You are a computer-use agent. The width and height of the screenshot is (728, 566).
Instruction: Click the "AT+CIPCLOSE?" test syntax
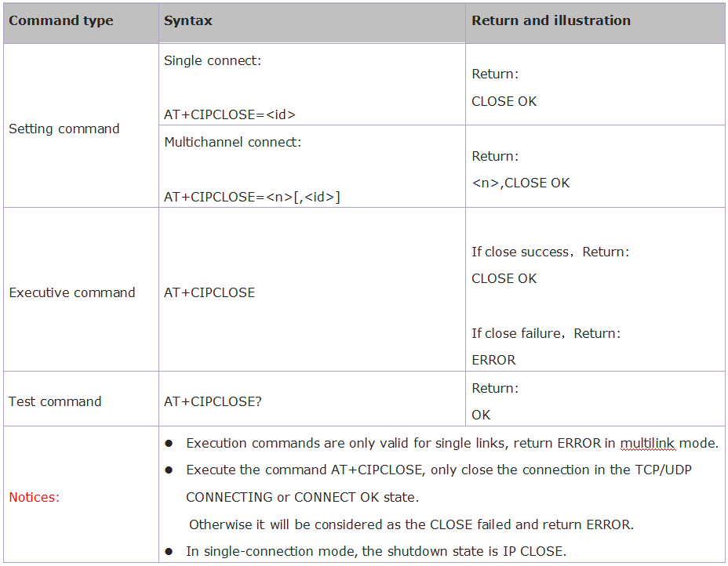213,401
